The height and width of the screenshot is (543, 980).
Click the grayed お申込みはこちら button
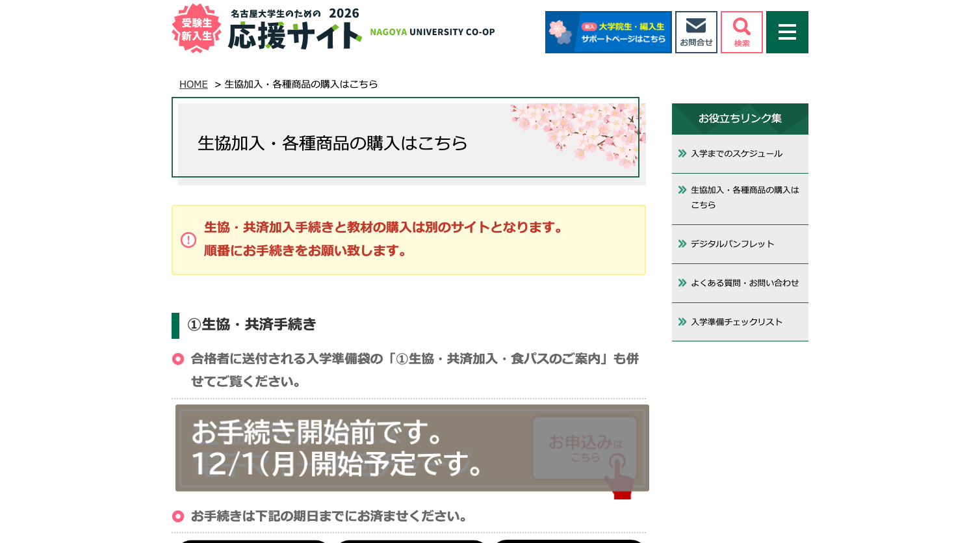pos(584,447)
